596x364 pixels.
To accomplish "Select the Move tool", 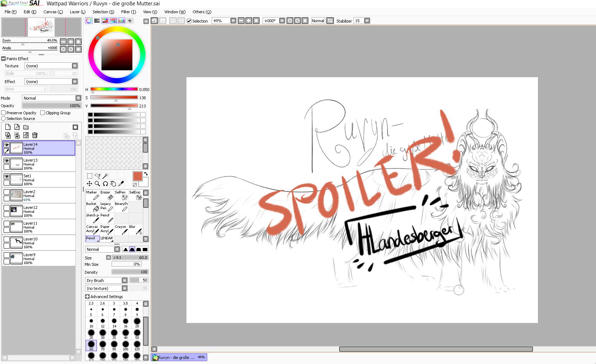I will (x=90, y=184).
